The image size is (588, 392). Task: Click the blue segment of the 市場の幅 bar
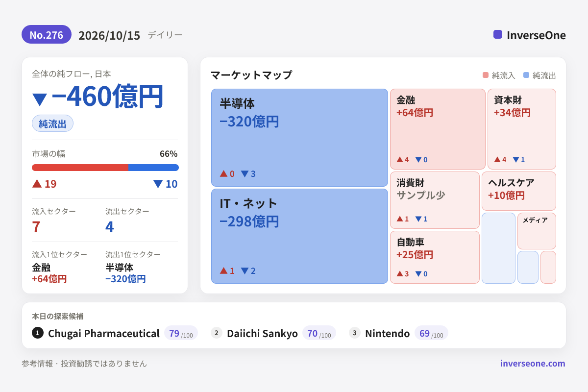tap(153, 168)
